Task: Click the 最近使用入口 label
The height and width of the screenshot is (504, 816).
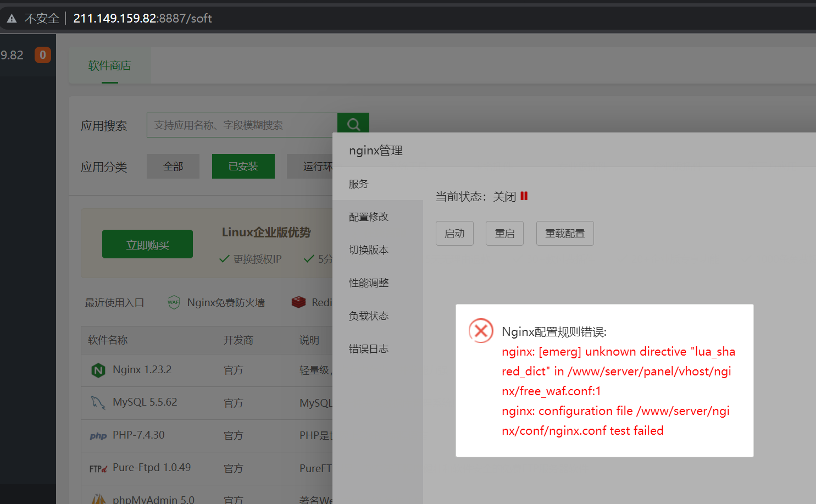Action: pyautogui.click(x=114, y=303)
